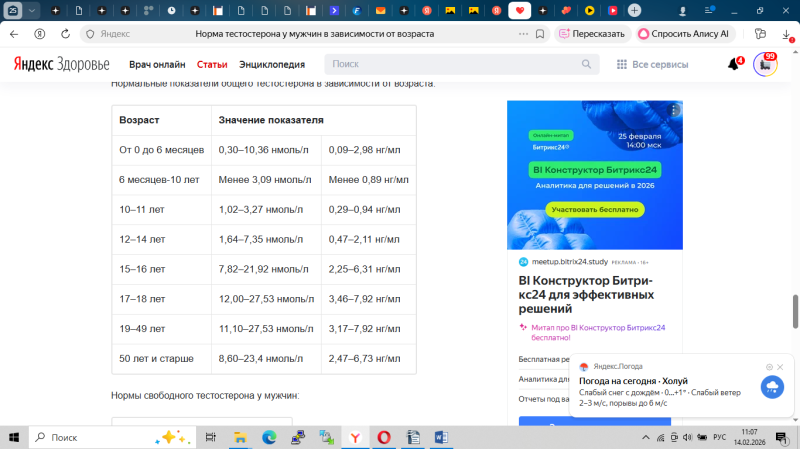Open the user profile avatar
Screen dimensions: 800x449
point(765,64)
